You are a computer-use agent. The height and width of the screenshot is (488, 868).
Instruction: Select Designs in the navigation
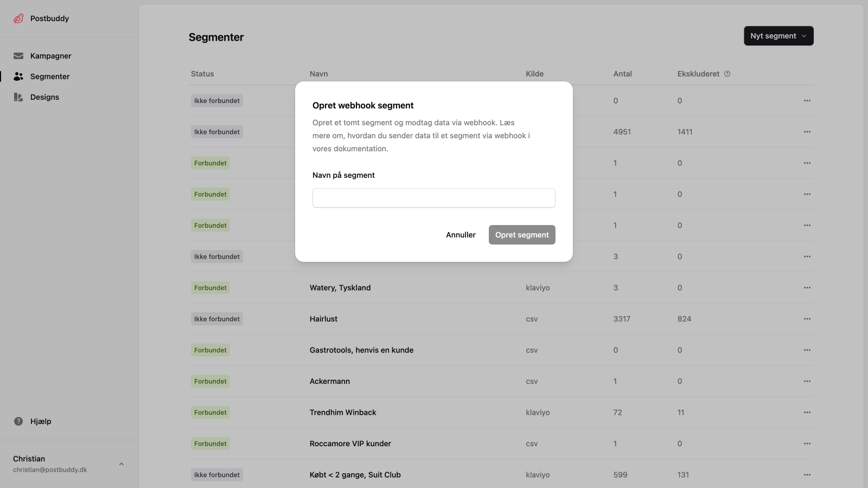click(45, 97)
